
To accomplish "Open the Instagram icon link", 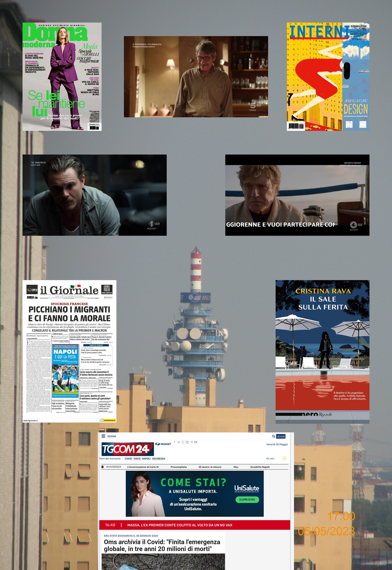I will (x=183, y=442).
